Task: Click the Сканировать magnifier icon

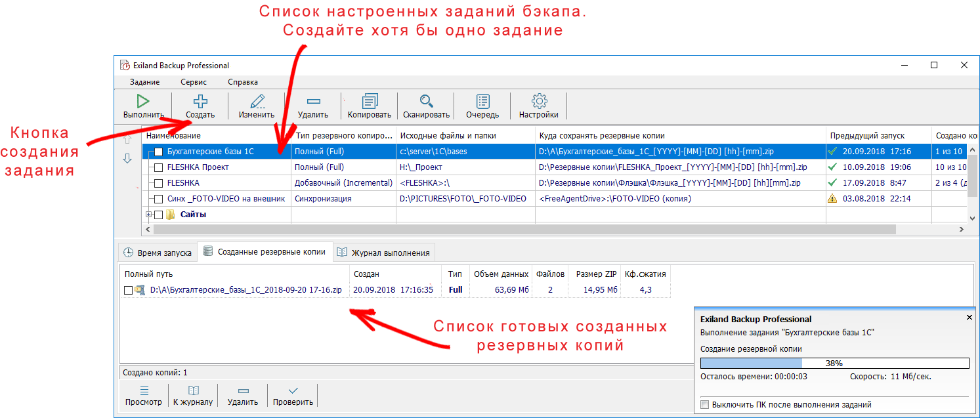Action: [x=427, y=101]
